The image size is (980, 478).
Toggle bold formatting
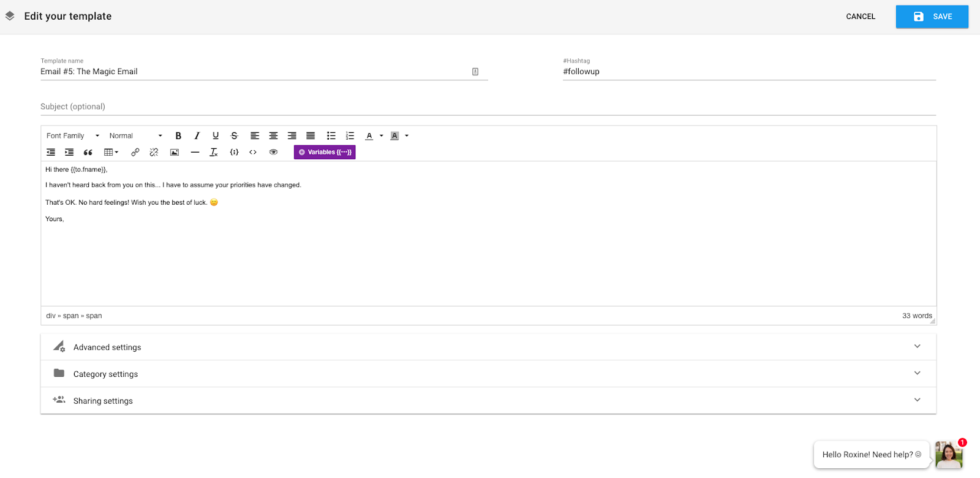pos(178,136)
